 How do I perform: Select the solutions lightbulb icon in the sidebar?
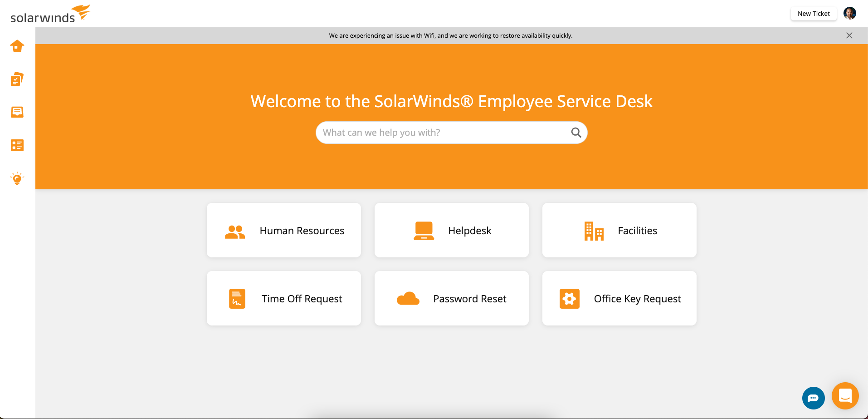[x=17, y=178]
